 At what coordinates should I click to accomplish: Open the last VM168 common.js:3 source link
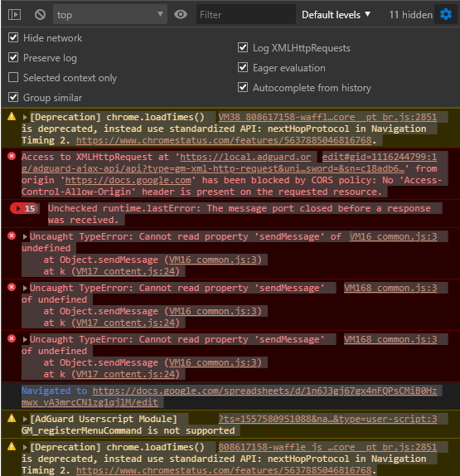390,339
